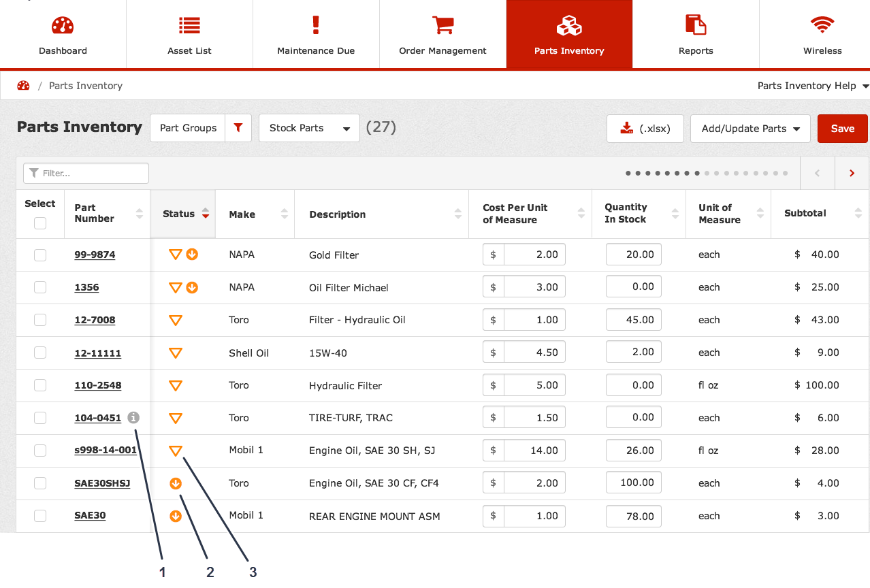Expand the Add/Update Parts dropdown

tap(750, 129)
